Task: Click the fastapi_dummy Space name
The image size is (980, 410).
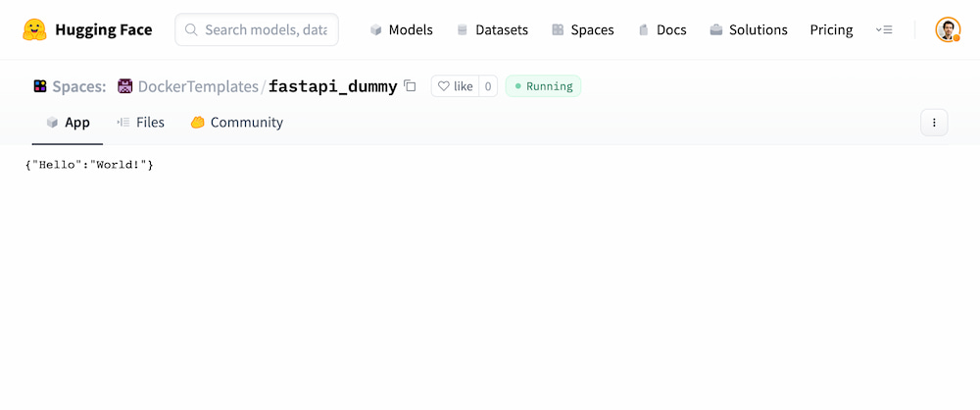Action: 332,86
